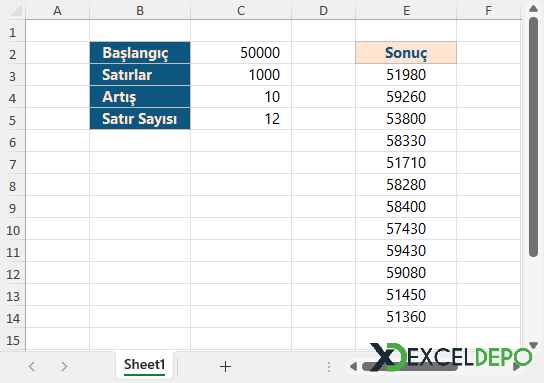Select result cell 57430
Image resolution: width=544 pixels, height=383 pixels.
pos(406,229)
